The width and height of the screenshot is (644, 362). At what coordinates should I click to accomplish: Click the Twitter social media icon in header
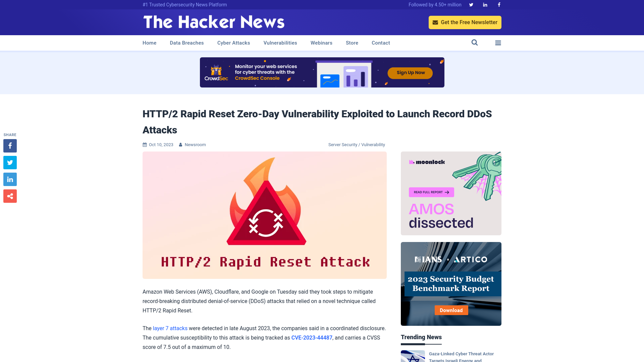[x=471, y=4]
